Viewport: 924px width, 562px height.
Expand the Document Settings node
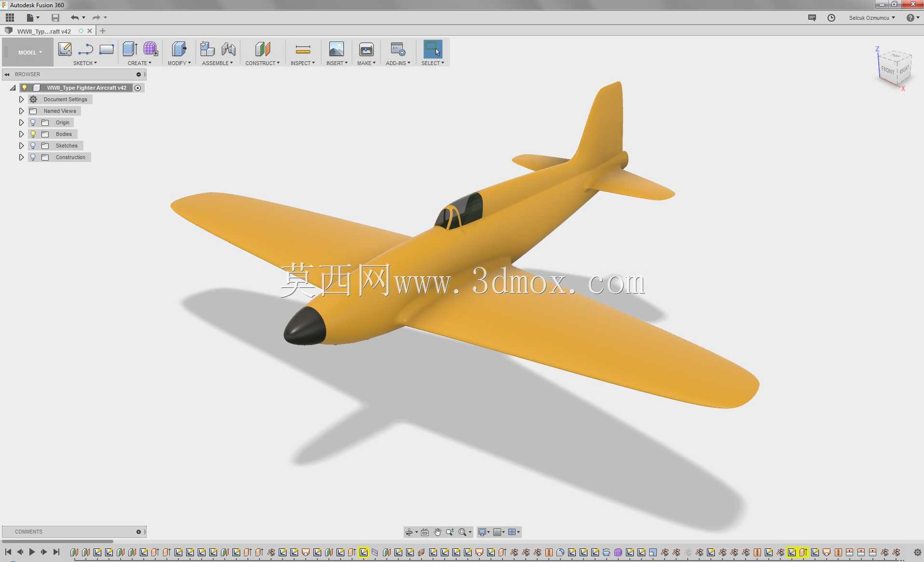click(21, 99)
